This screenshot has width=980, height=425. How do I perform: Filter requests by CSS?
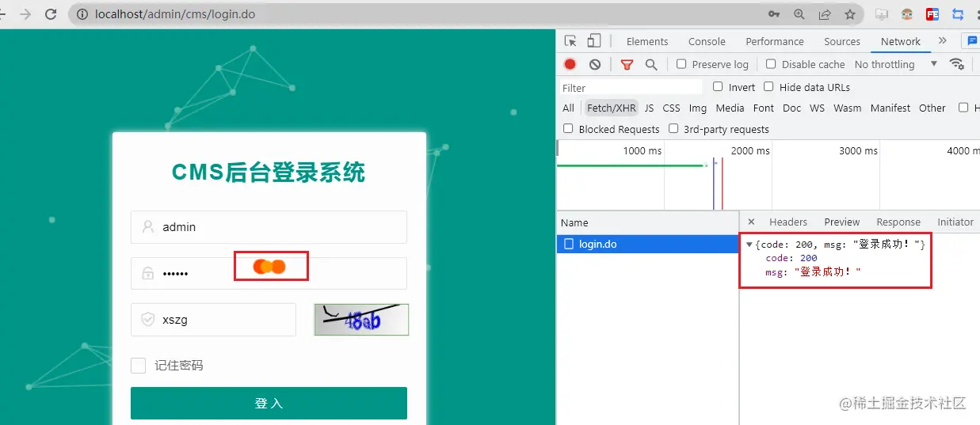coord(671,108)
